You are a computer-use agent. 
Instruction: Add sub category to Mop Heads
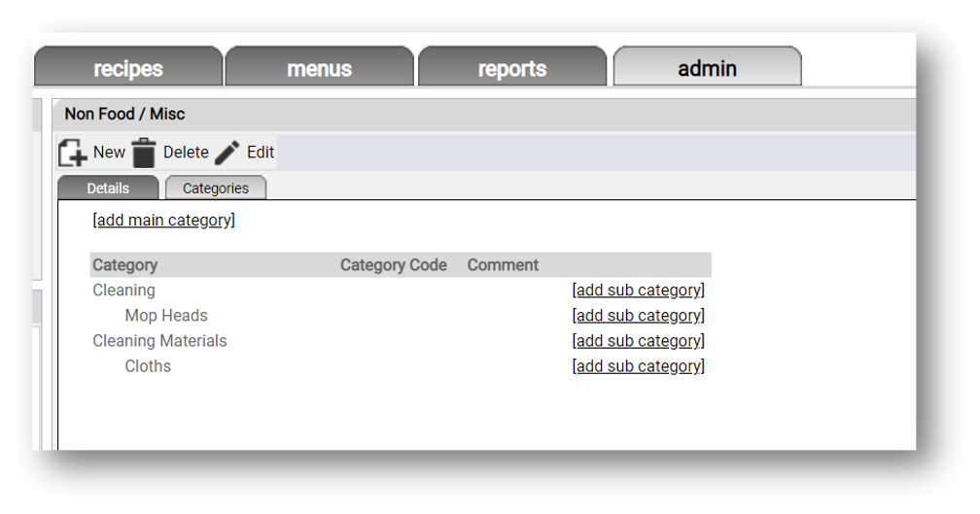pos(639,316)
